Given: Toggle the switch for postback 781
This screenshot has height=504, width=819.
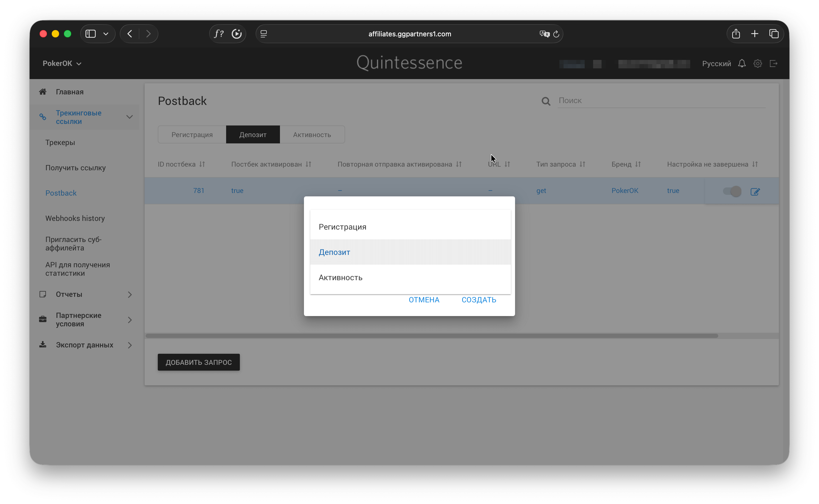Looking at the screenshot, I should [732, 191].
